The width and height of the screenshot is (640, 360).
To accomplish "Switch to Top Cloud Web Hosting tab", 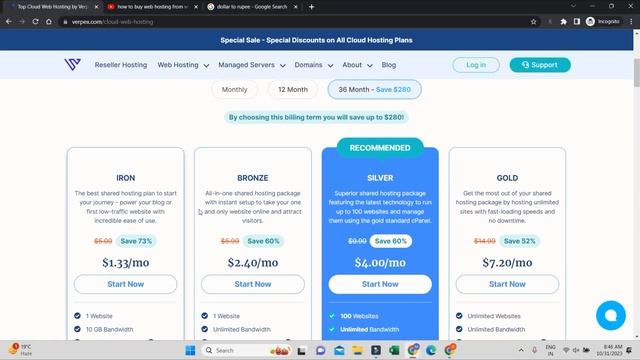I will [52, 7].
